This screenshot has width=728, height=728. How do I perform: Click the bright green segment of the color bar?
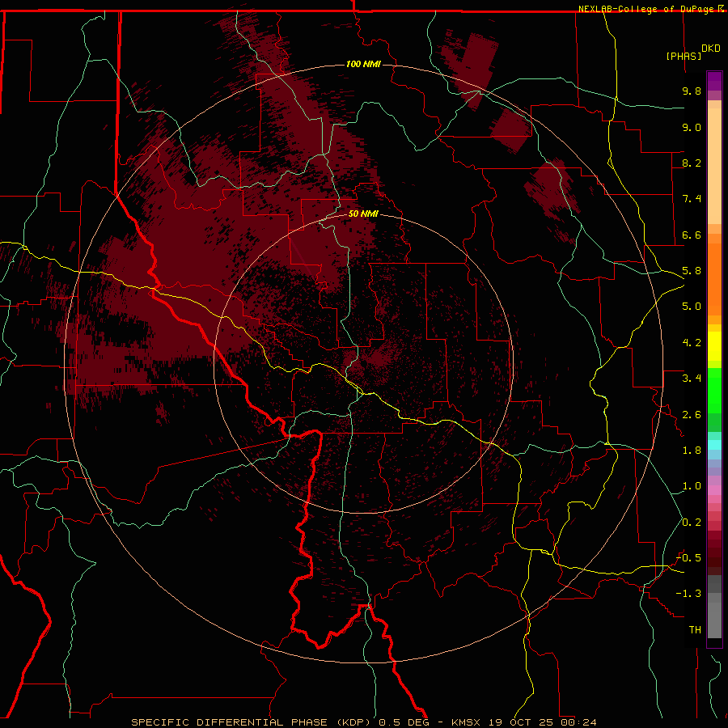(714, 390)
